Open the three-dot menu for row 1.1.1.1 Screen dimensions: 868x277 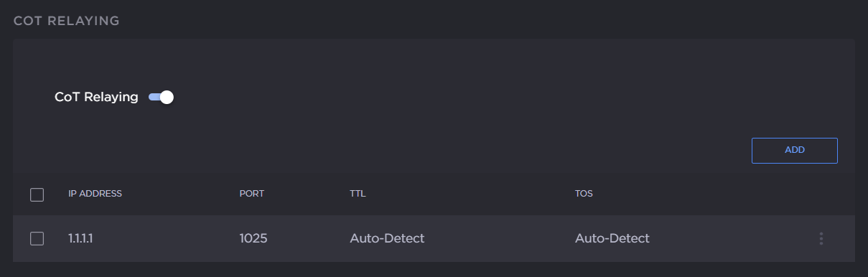pos(821,238)
